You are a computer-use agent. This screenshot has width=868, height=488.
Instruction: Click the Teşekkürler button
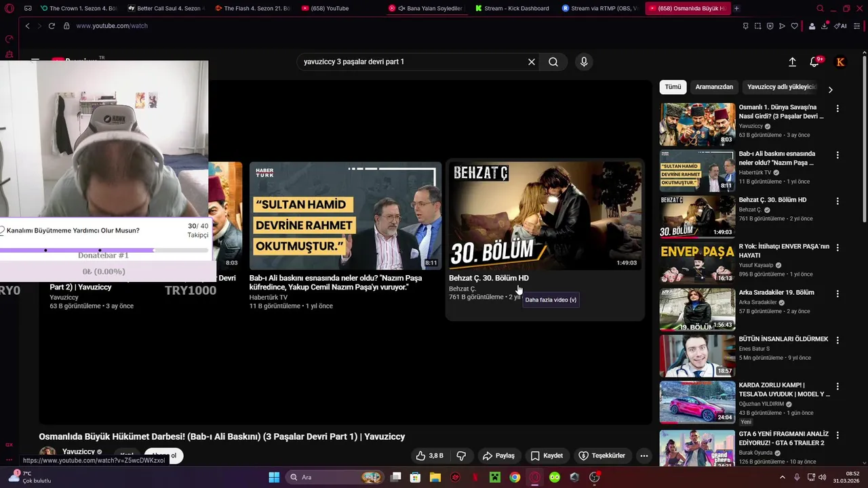602,455
